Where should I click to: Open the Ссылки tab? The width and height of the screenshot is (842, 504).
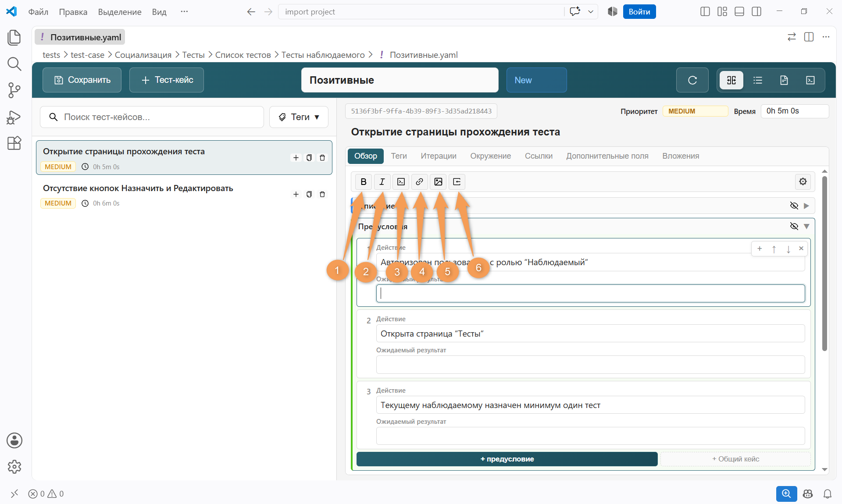[x=539, y=156]
